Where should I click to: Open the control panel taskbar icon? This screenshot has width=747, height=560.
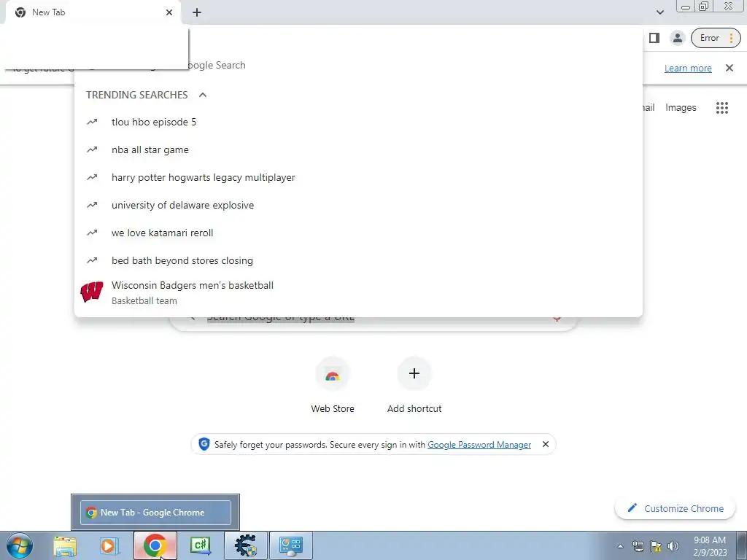click(x=291, y=545)
